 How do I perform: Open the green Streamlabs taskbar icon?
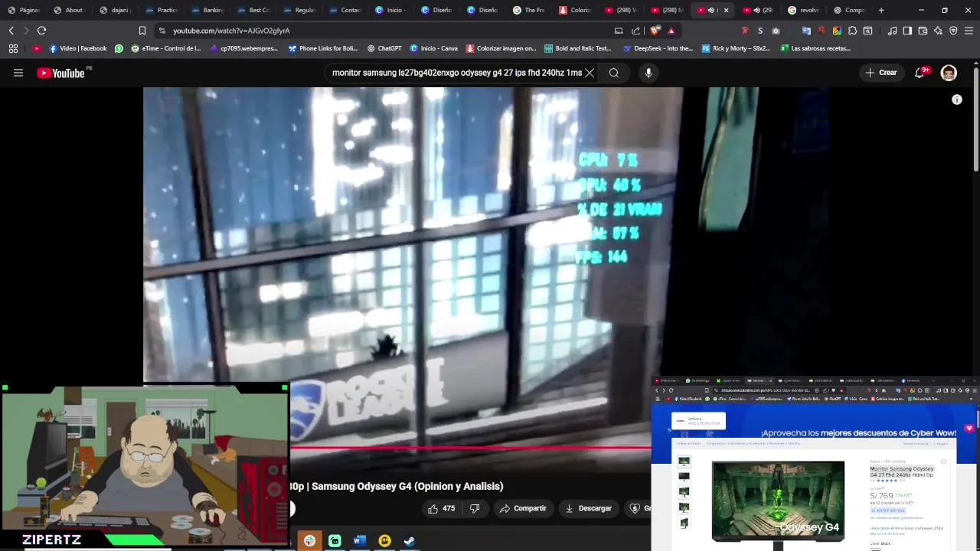point(335,541)
